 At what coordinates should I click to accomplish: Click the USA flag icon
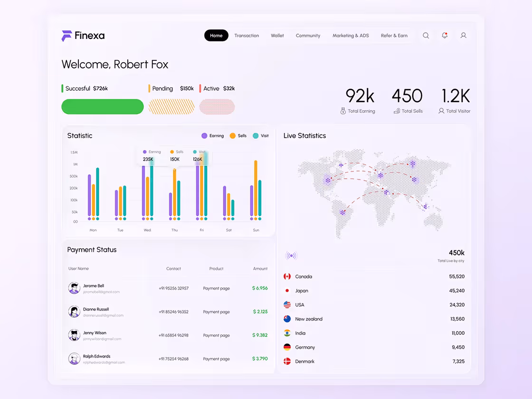[x=286, y=304]
